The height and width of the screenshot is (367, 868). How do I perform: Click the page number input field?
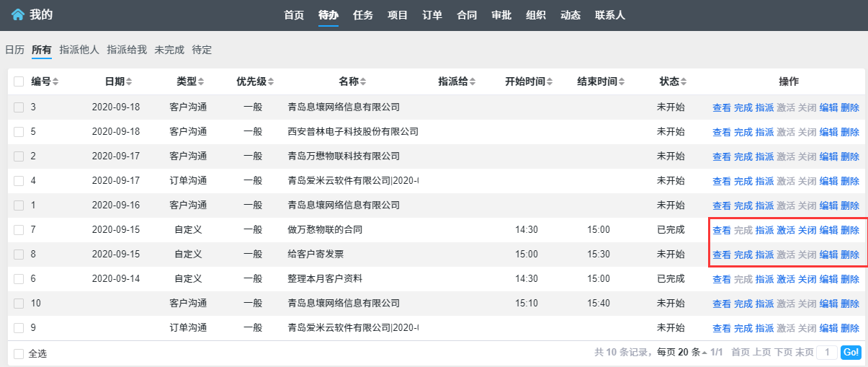pyautogui.click(x=828, y=353)
